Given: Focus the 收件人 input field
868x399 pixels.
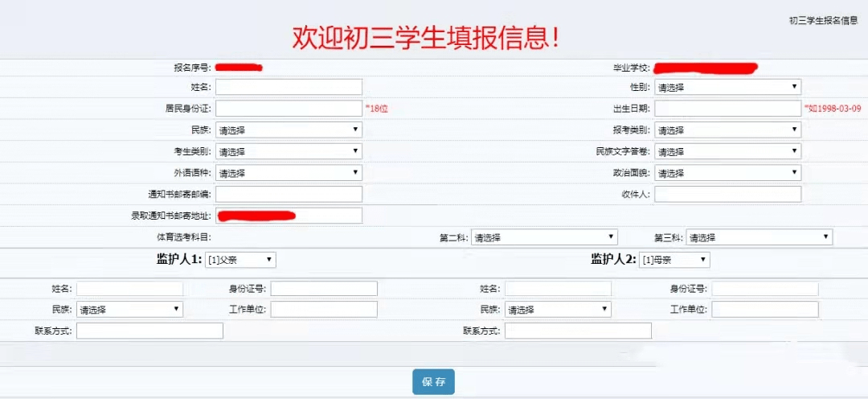Looking at the screenshot, I should (x=727, y=194).
